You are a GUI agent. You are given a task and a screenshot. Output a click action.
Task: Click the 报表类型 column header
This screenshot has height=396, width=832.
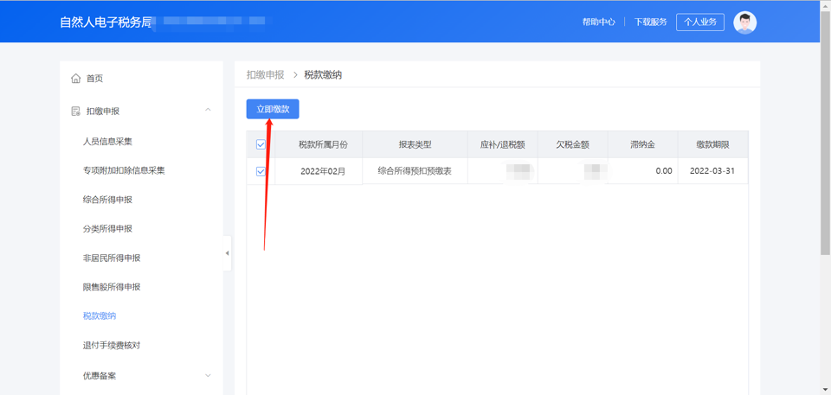(x=415, y=145)
